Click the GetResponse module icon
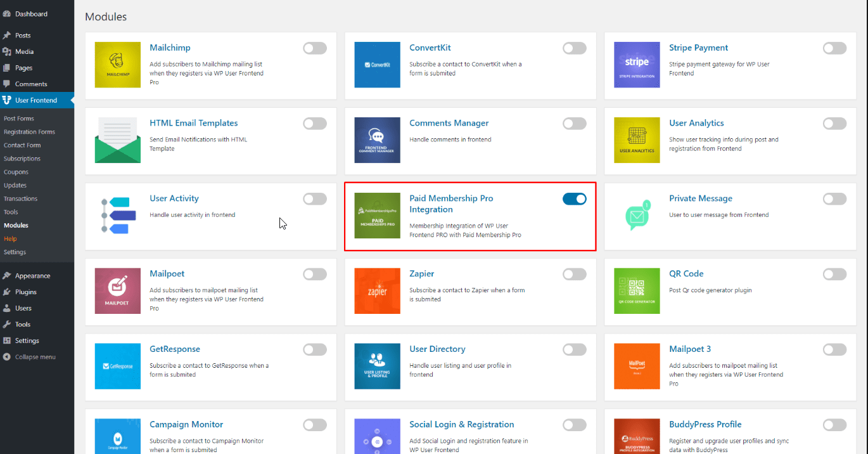The width and height of the screenshot is (868, 454). pyautogui.click(x=117, y=366)
